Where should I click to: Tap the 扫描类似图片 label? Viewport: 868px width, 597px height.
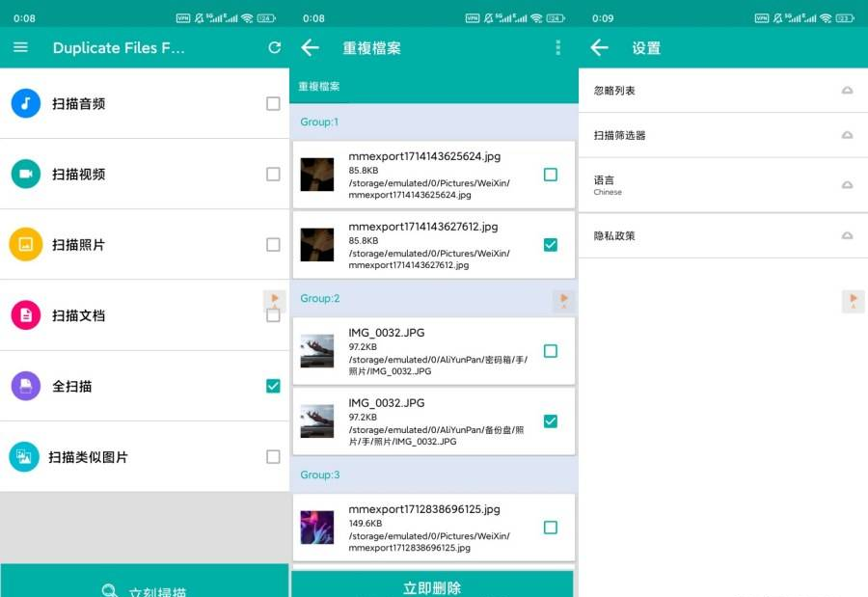point(89,457)
